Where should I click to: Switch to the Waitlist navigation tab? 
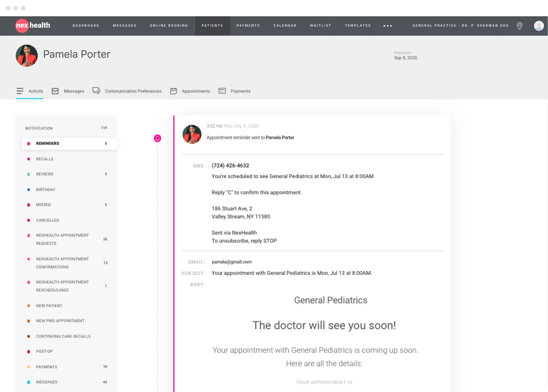click(x=321, y=25)
